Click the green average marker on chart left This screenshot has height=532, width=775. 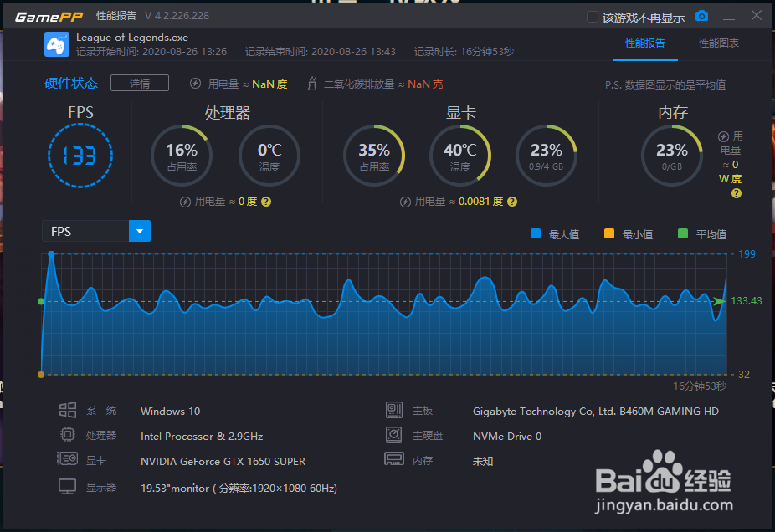tap(41, 301)
